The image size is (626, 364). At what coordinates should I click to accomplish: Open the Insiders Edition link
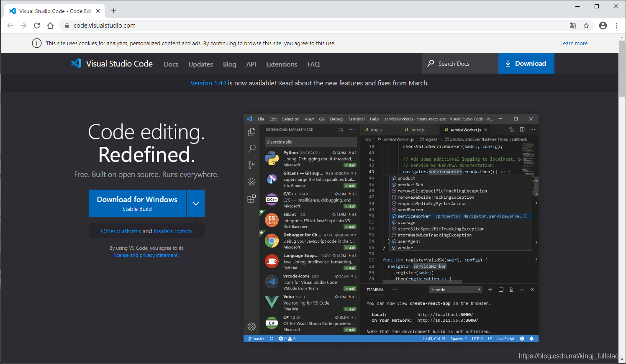point(172,231)
